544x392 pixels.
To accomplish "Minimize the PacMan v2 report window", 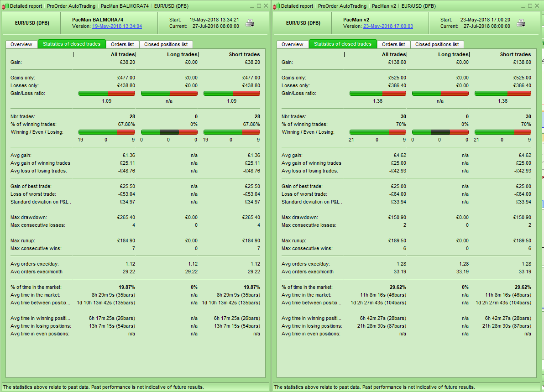I will click(x=523, y=6).
